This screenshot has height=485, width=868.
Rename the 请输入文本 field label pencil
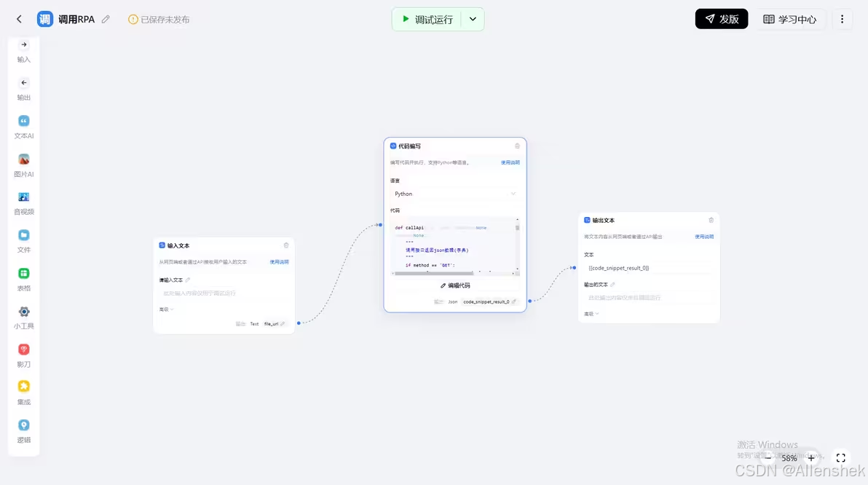coord(188,280)
